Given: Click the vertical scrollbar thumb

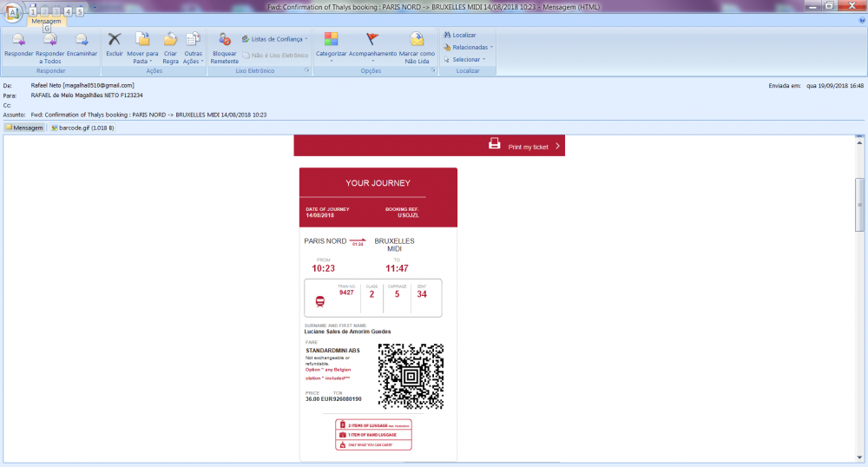Looking at the screenshot, I should pyautogui.click(x=860, y=204).
